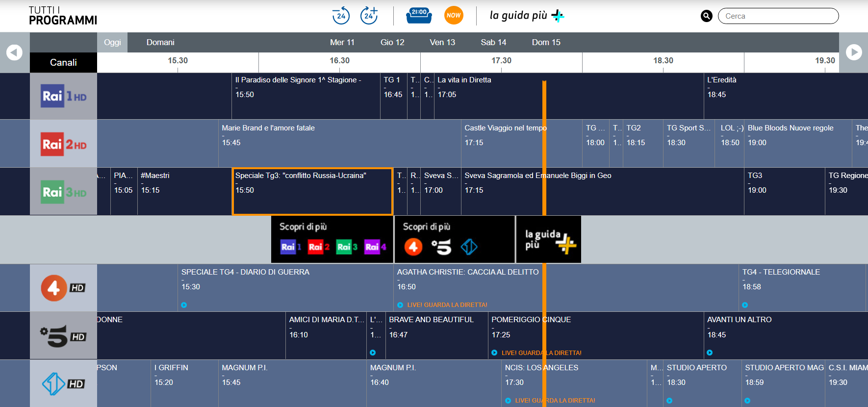Open TG Sport Sera at 18:30
The image size is (868, 407).
point(689,144)
